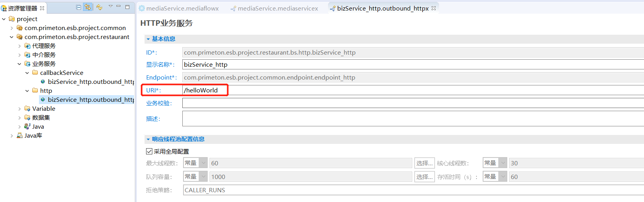Toggle Link with Editor in the explorer
644x202 pixels.
tap(88, 7)
